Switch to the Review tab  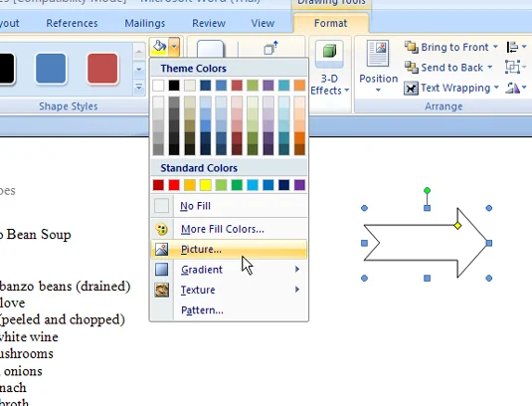pyautogui.click(x=209, y=23)
